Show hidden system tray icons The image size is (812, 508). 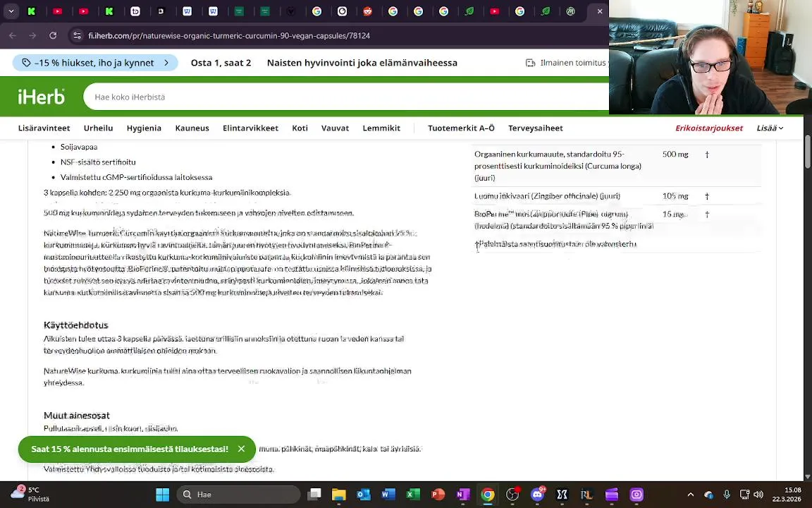690,495
